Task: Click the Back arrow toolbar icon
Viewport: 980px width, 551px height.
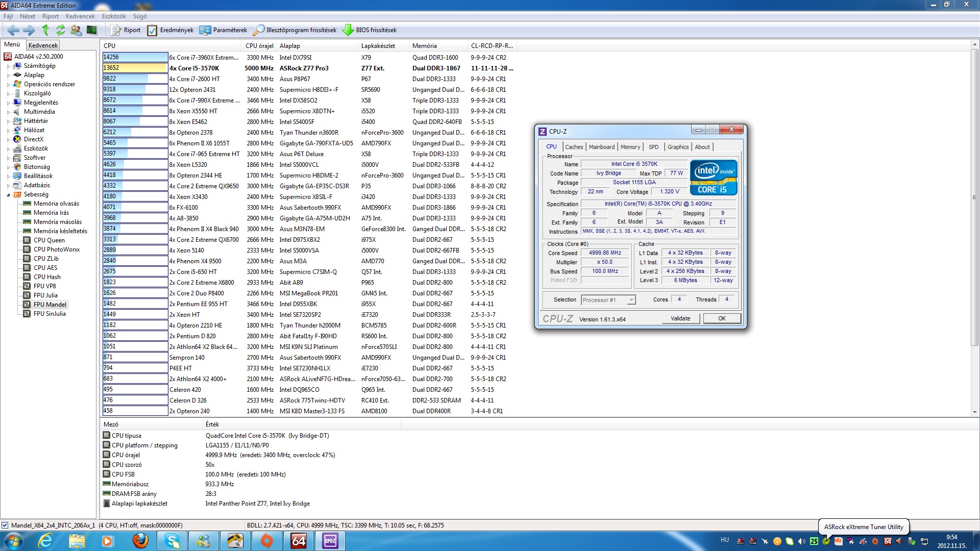Action: tap(13, 30)
